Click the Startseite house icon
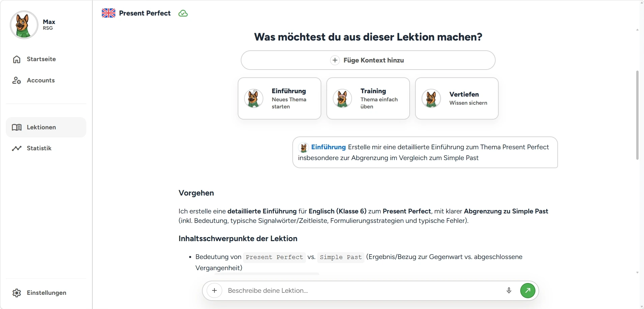The width and height of the screenshot is (644, 309). [17, 59]
